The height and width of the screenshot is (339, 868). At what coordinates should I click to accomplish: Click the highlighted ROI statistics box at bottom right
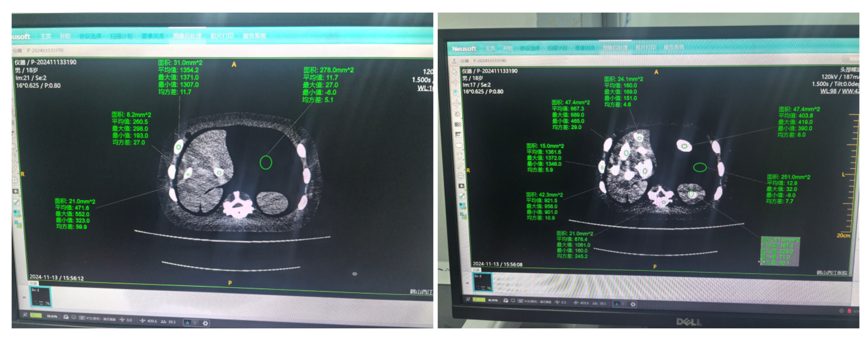[780, 251]
